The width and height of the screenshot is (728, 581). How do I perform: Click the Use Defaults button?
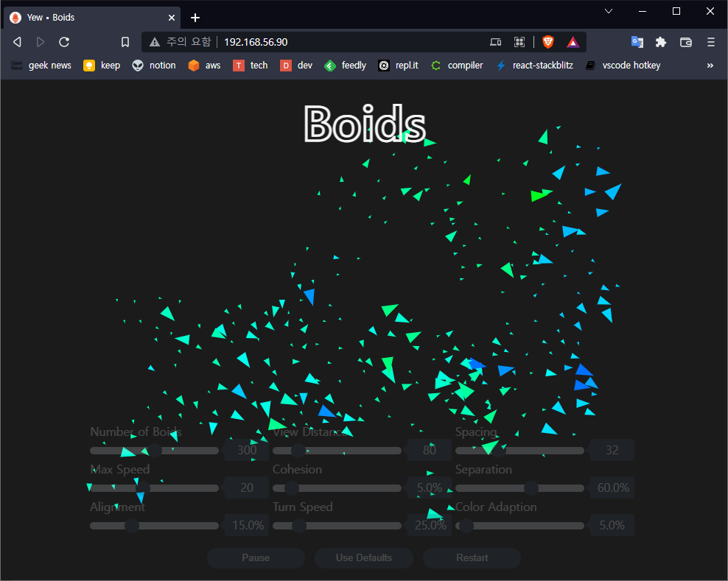click(363, 557)
